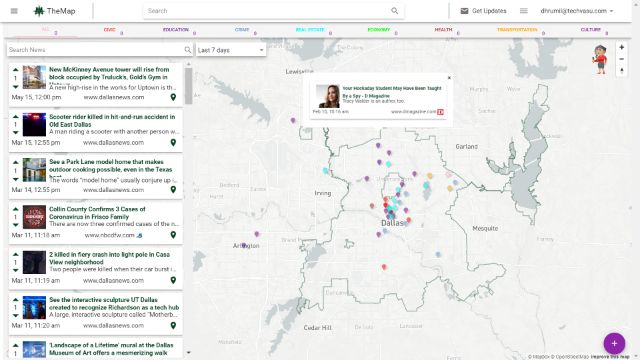640x360 pixels.
Task: Click red map pin south of Dallas
Action: 384,267
